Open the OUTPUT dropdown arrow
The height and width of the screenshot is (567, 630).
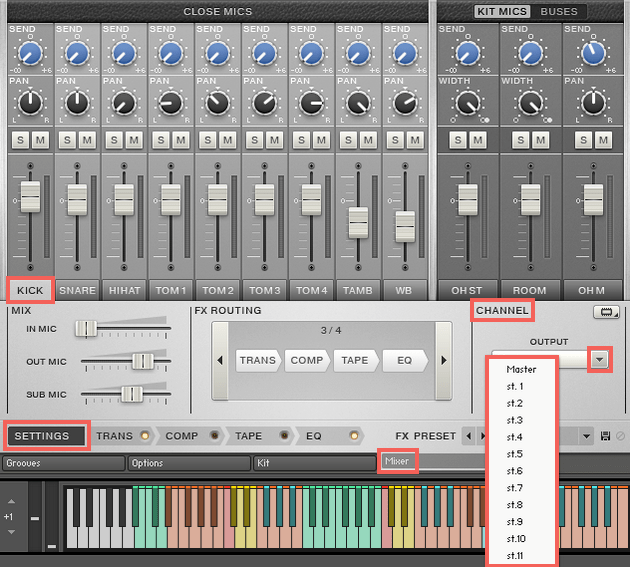point(599,359)
